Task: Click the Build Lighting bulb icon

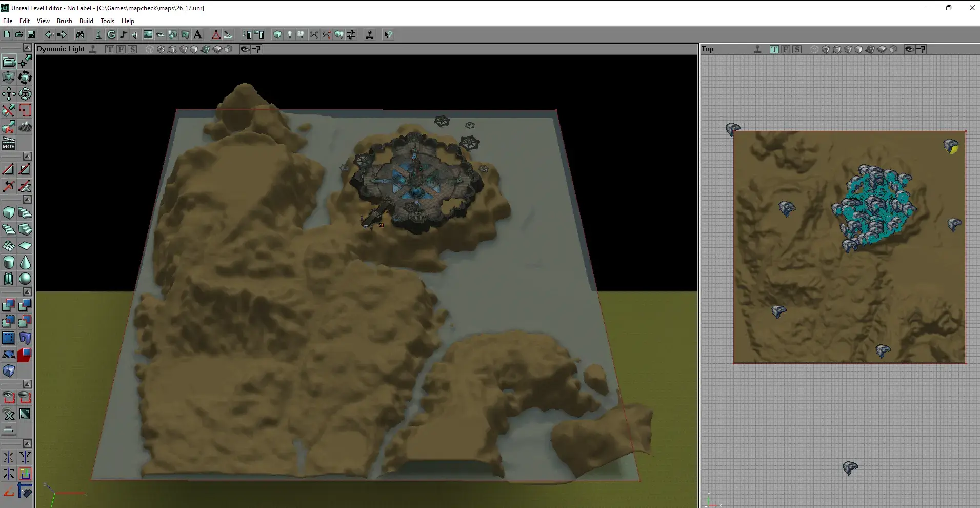Action: [x=290, y=35]
